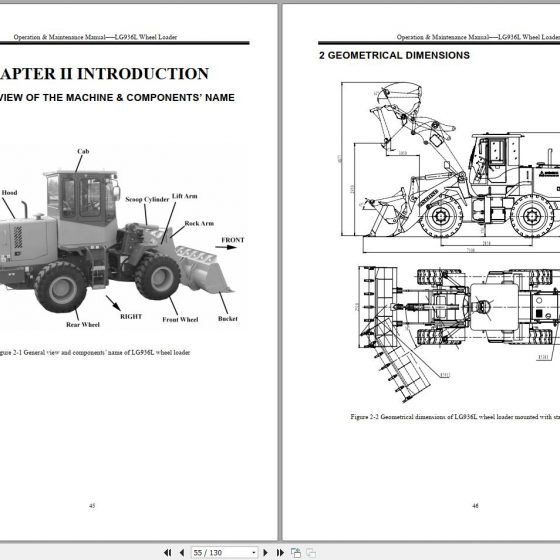Click the 'Front Wheel' label
Viewport: 560px width, 560px height.
coord(180,319)
